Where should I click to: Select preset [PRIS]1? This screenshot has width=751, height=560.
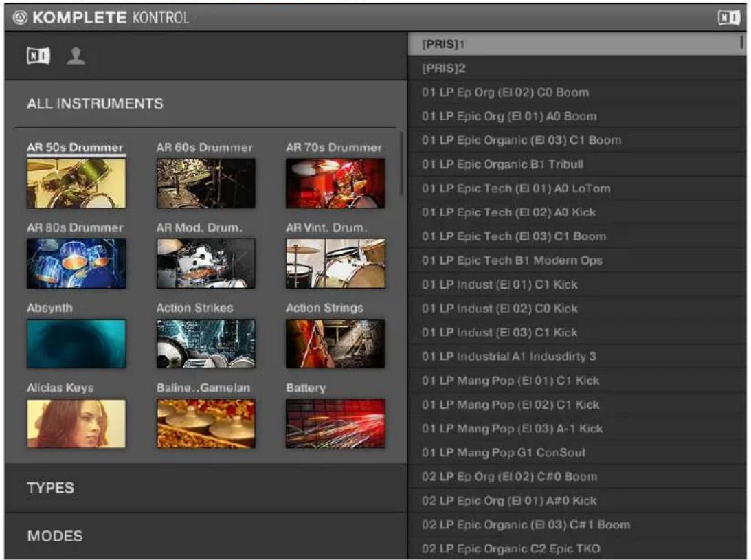click(576, 44)
